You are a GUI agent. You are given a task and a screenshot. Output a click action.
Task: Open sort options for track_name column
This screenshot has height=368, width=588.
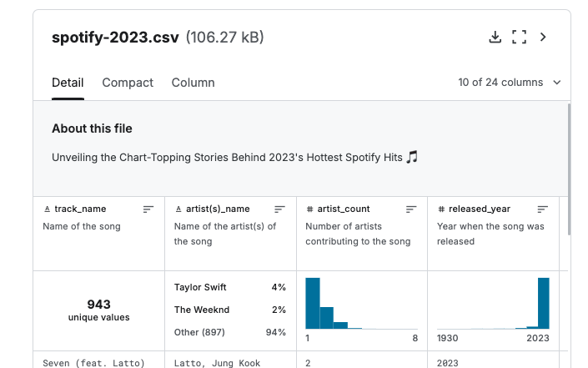148,209
